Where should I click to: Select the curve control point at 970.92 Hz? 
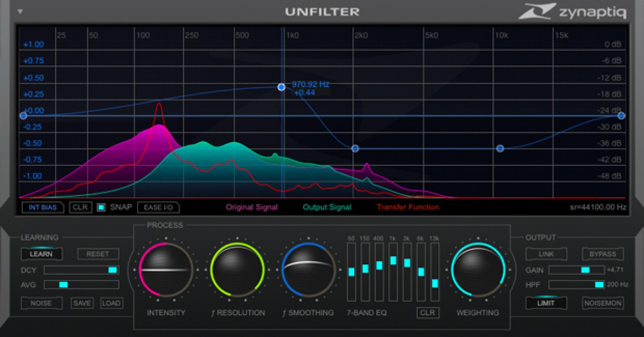click(281, 87)
